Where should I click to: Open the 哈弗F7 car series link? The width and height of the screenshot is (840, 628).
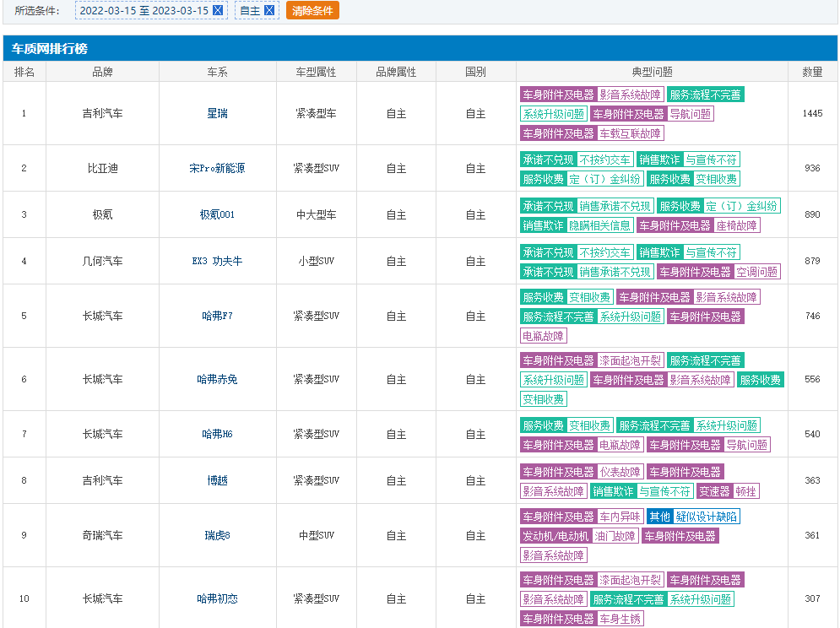[218, 316]
